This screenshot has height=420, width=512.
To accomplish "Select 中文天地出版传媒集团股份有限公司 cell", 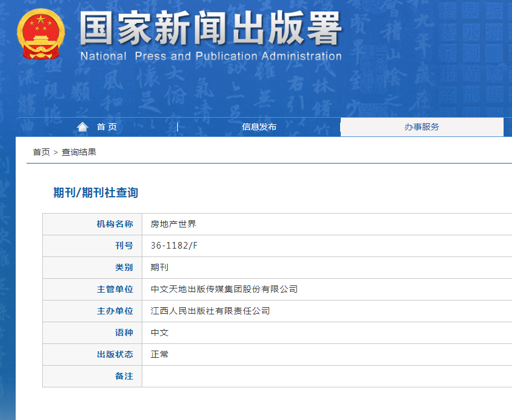I will click(x=224, y=289).
